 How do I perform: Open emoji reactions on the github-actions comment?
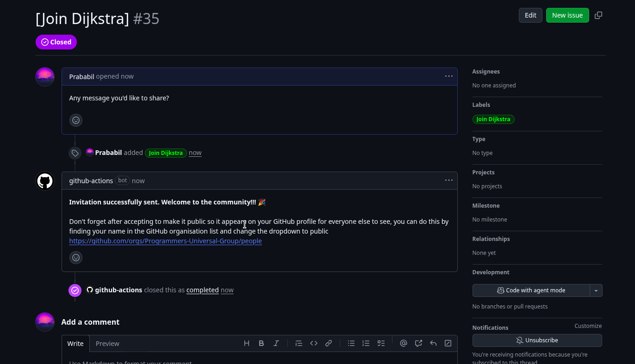coord(76,258)
